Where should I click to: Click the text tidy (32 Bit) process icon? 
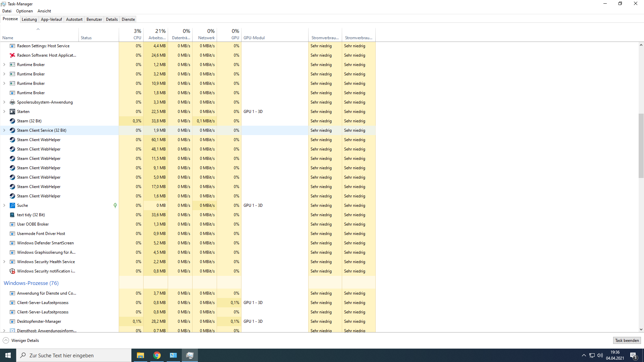(x=12, y=215)
